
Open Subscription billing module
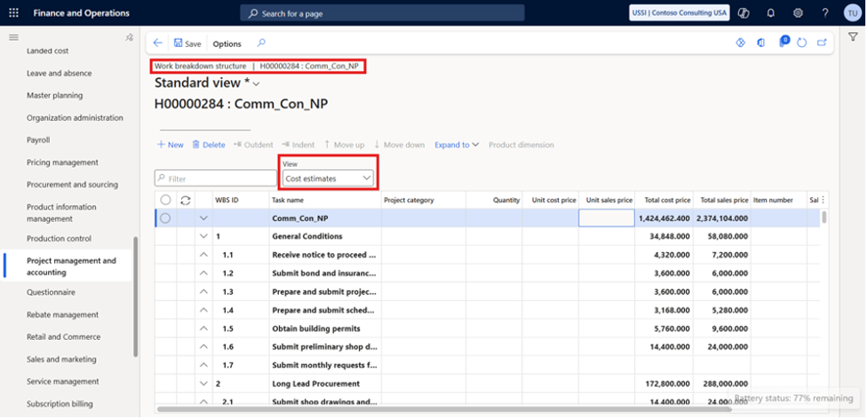tap(60, 404)
